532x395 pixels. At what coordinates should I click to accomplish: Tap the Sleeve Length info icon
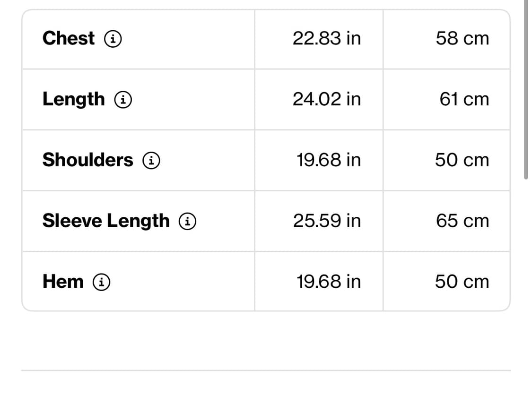pos(187,221)
